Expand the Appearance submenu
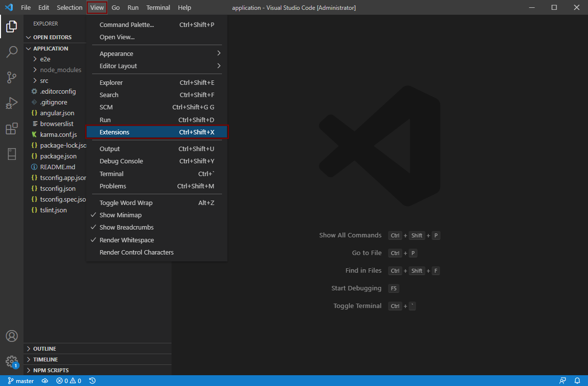588x386 pixels. 157,53
